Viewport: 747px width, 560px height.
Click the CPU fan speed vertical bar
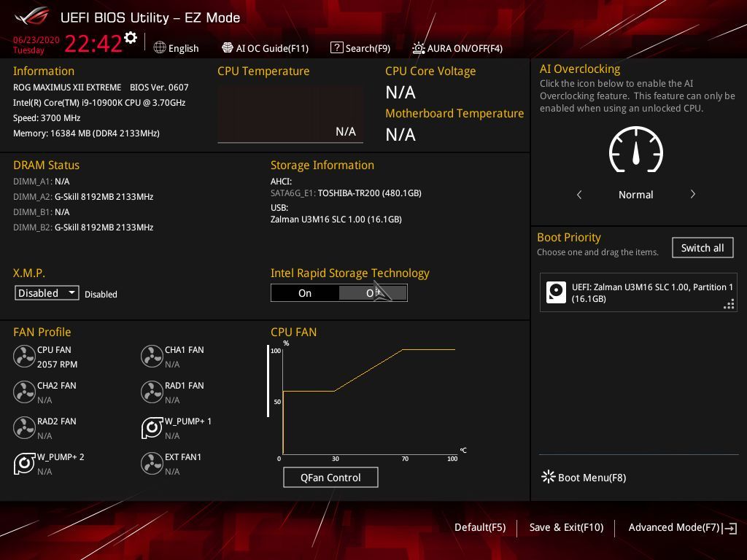[268, 381]
